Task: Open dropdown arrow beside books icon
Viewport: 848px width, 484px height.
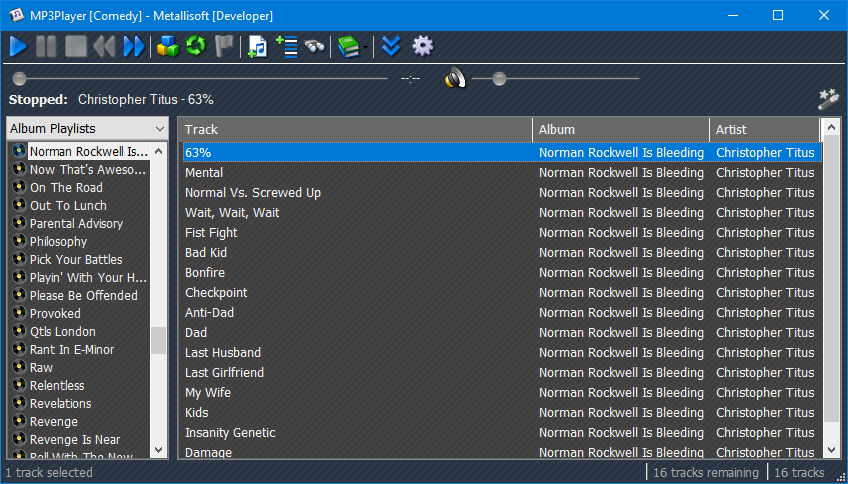Action: coord(365,47)
